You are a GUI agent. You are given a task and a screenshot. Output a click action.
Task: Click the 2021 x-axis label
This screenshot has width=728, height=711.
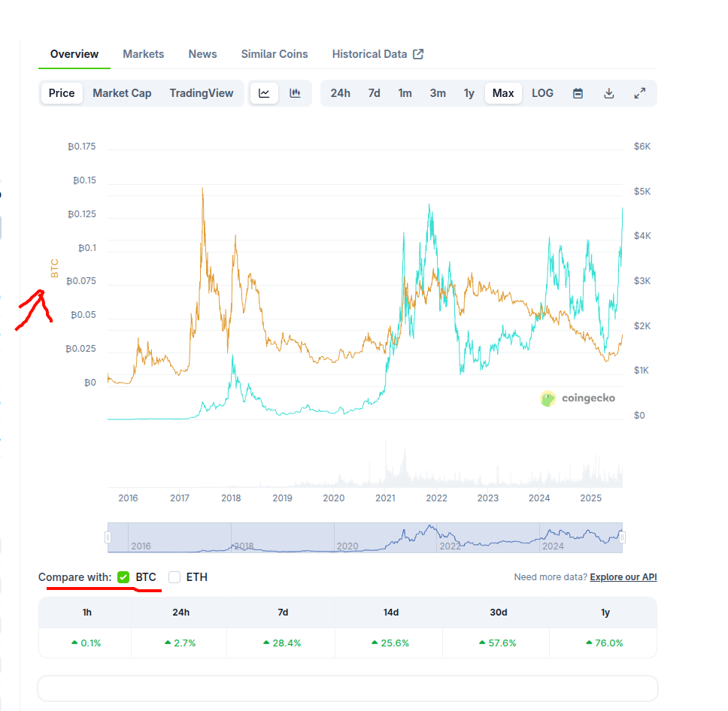click(385, 498)
